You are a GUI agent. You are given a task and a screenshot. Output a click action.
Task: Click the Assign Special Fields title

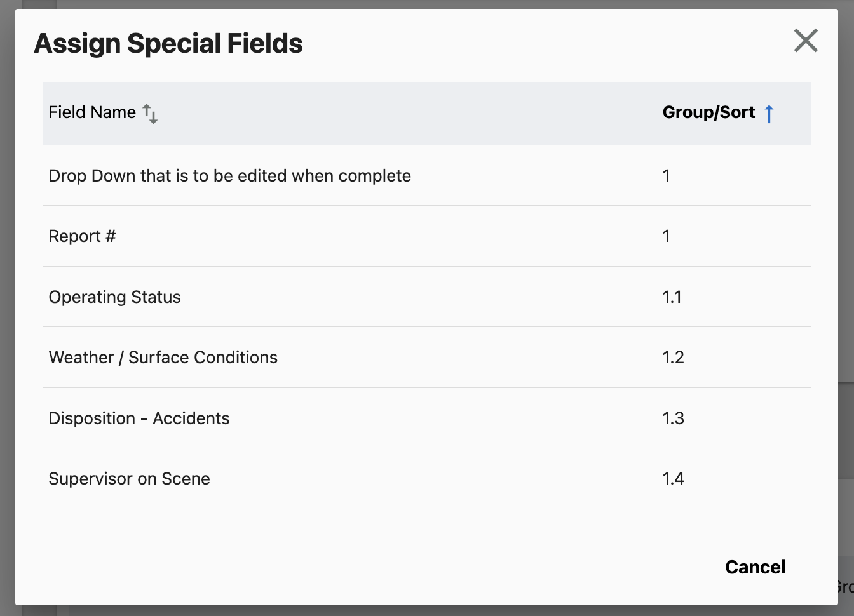[168, 44]
